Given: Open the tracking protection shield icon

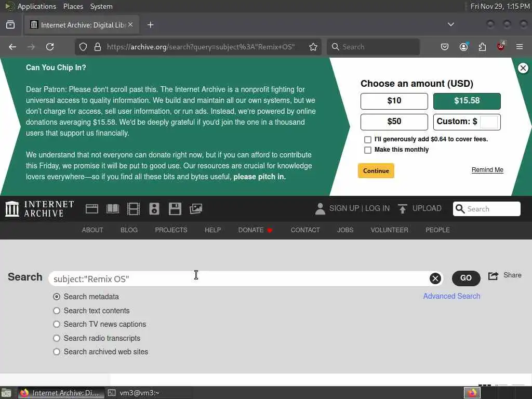Looking at the screenshot, I should coord(83,47).
